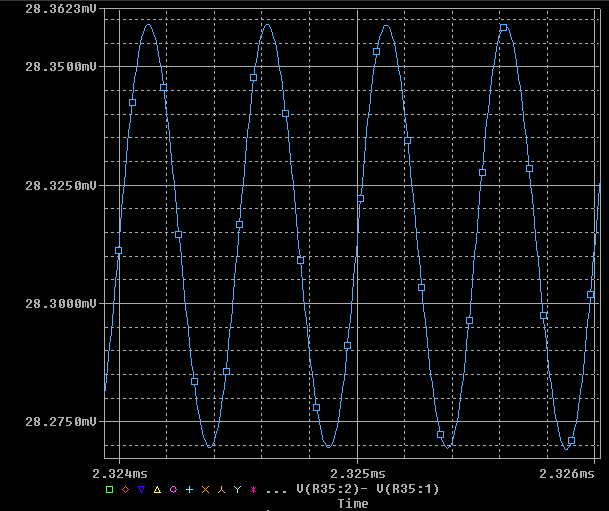Click the yellow triangle legend symbol
Image resolution: width=609 pixels, height=511 pixels.
(157, 489)
